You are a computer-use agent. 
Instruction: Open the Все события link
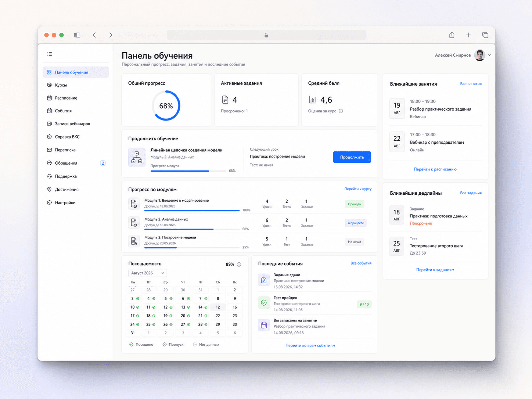(x=361, y=263)
